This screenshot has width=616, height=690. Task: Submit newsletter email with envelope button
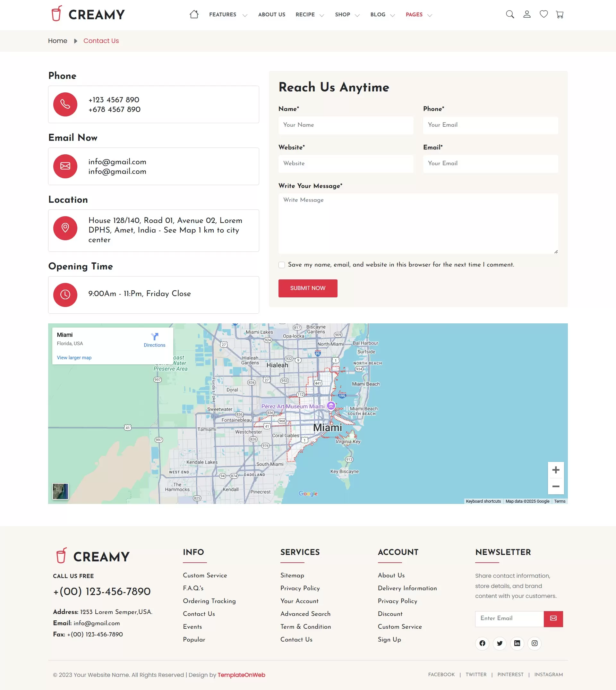(553, 618)
